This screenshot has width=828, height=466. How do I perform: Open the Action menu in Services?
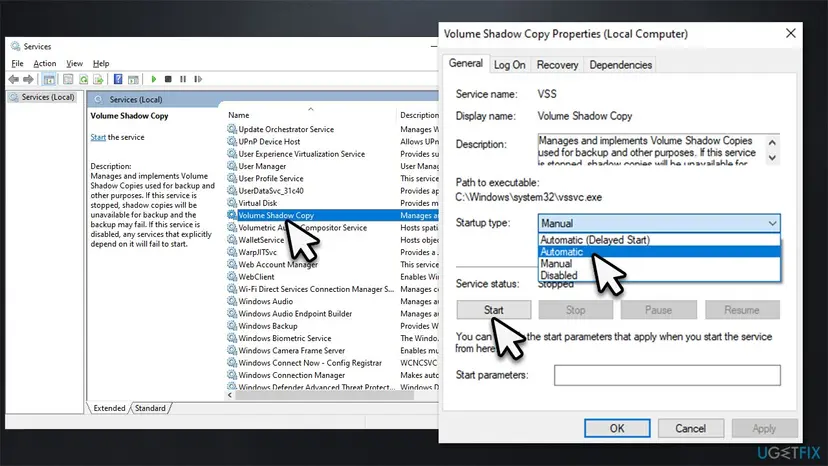click(45, 63)
